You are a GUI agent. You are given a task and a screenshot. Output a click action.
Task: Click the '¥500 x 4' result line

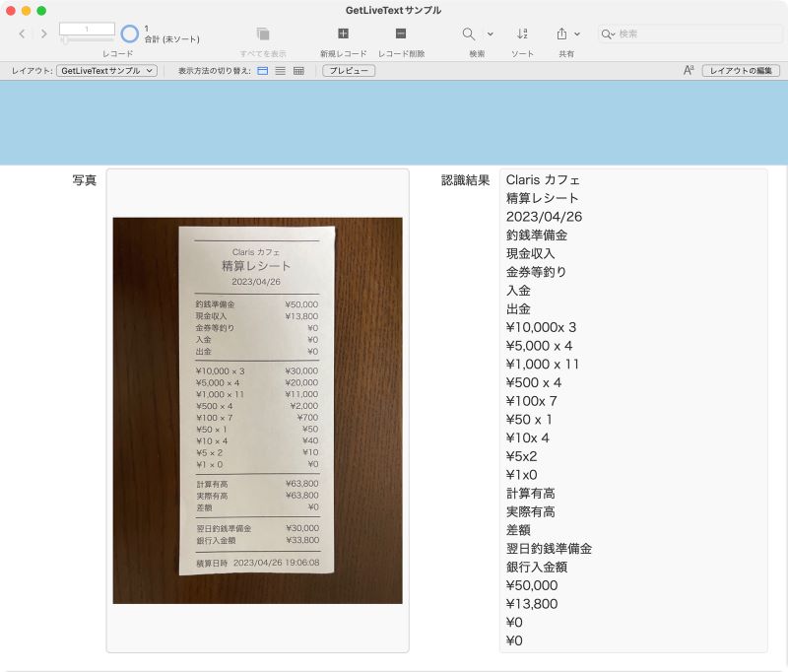click(534, 382)
